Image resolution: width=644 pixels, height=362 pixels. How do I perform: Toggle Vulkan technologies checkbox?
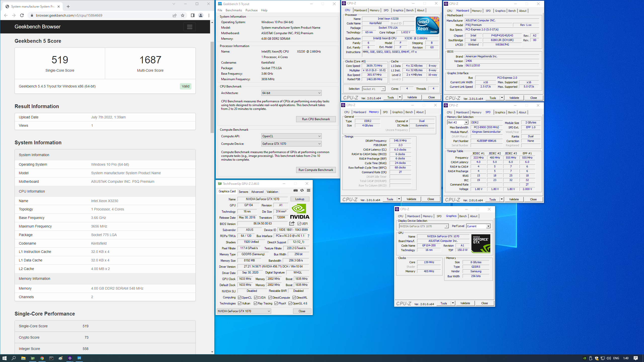coord(239,303)
